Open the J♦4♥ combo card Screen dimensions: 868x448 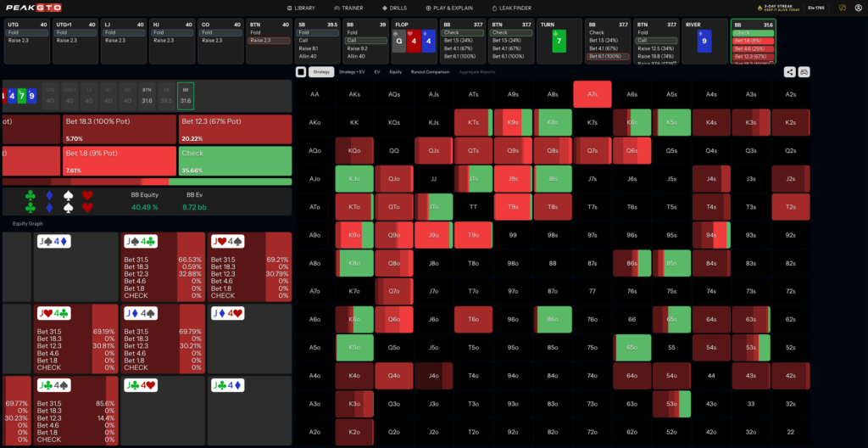[250, 339]
